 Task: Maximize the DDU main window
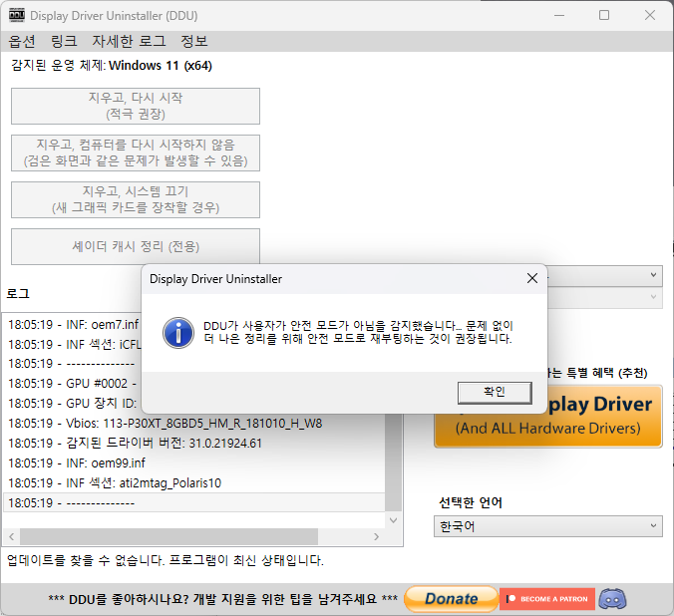[604, 16]
